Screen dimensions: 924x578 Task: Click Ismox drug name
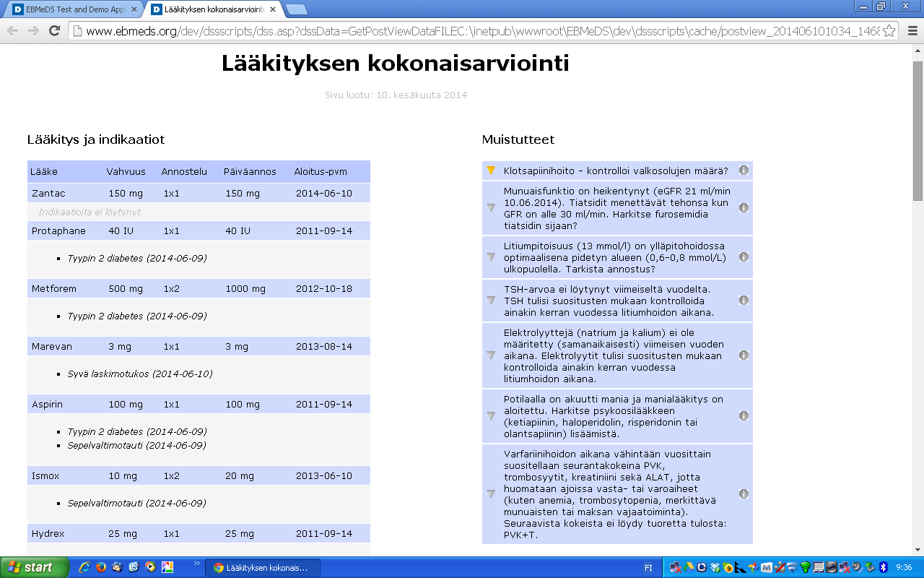click(x=45, y=476)
